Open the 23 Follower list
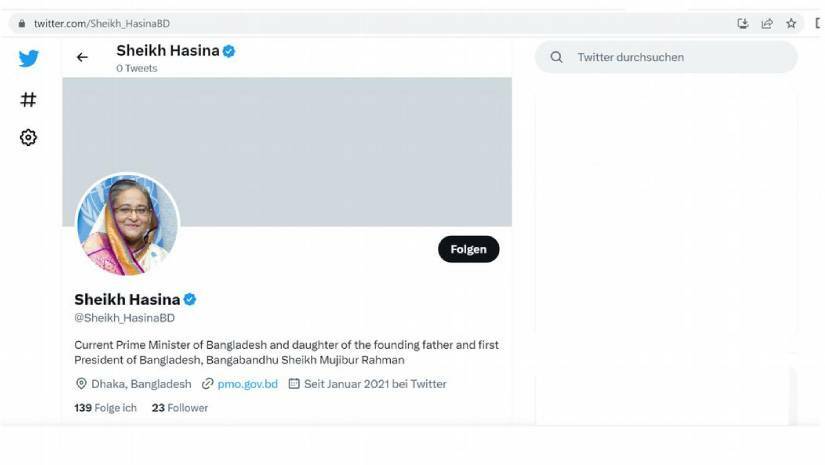The width and height of the screenshot is (825, 465). (180, 408)
